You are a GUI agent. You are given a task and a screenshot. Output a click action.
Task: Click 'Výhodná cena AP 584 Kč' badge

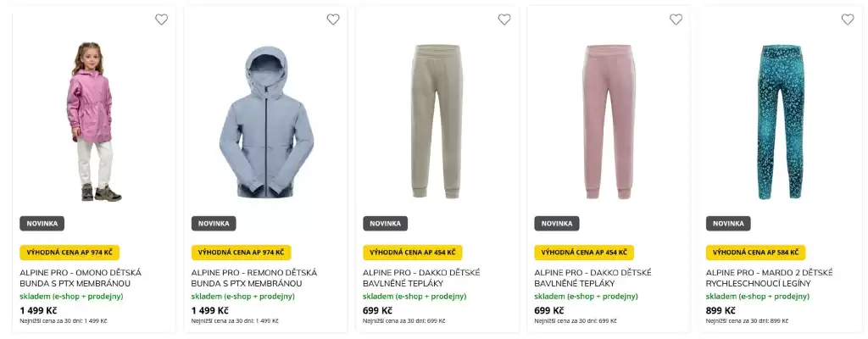pyautogui.click(x=755, y=253)
